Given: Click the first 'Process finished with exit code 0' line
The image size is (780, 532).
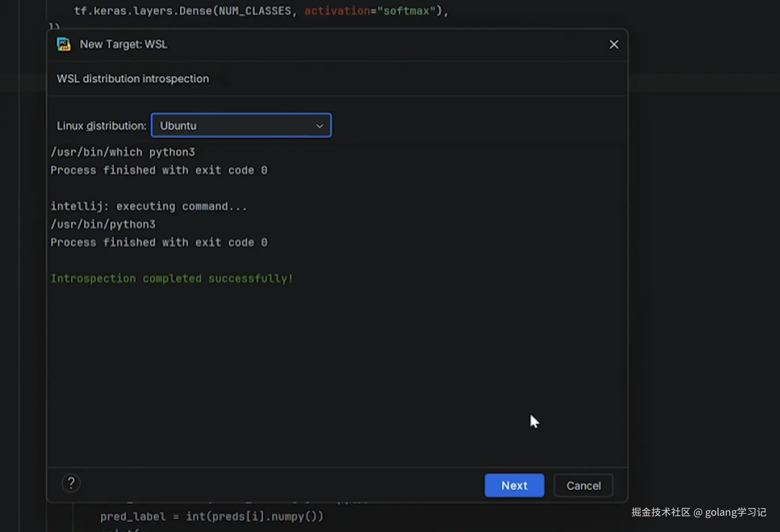Looking at the screenshot, I should pyautogui.click(x=159, y=170).
